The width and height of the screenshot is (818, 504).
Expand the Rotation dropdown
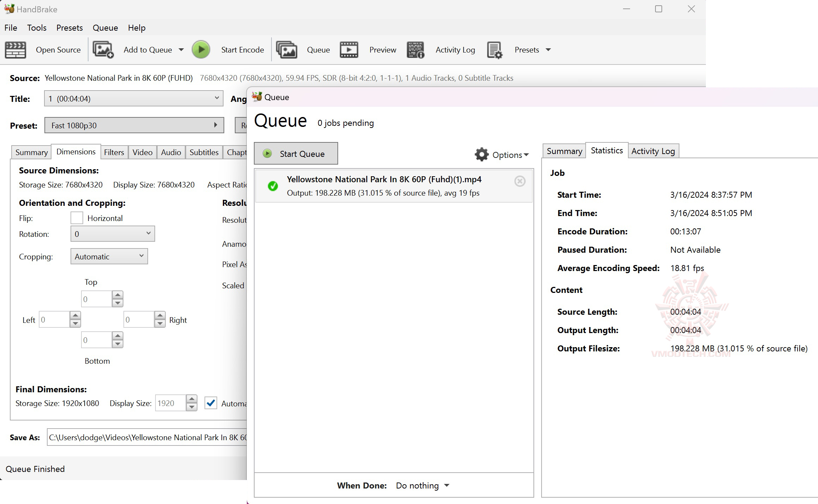[x=112, y=234]
